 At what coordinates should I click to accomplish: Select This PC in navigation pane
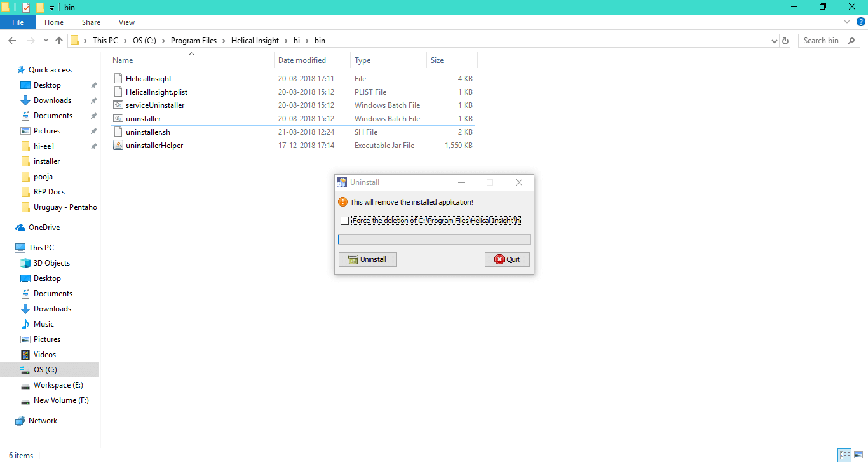pyautogui.click(x=41, y=248)
